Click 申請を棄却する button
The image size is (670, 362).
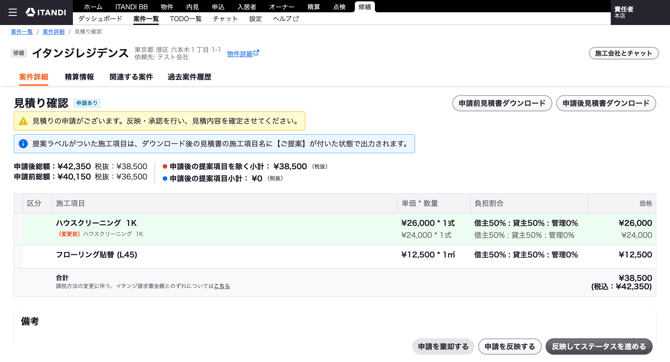coord(443,347)
